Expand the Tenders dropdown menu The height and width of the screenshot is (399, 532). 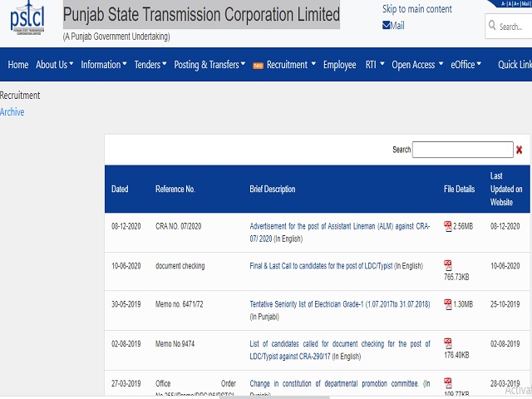(150, 65)
